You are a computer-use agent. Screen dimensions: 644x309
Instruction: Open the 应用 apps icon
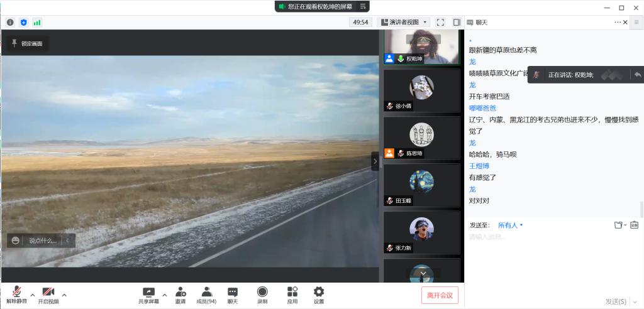[292, 294]
